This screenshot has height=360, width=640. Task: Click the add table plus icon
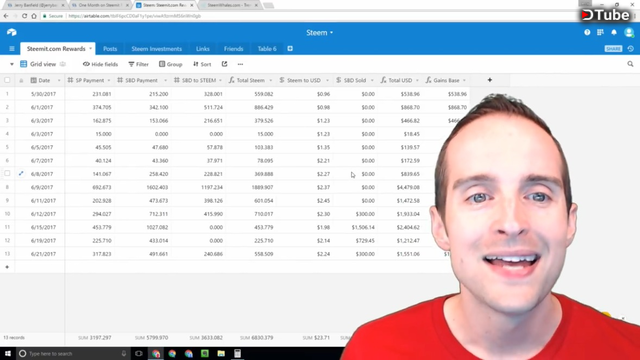(x=290, y=49)
